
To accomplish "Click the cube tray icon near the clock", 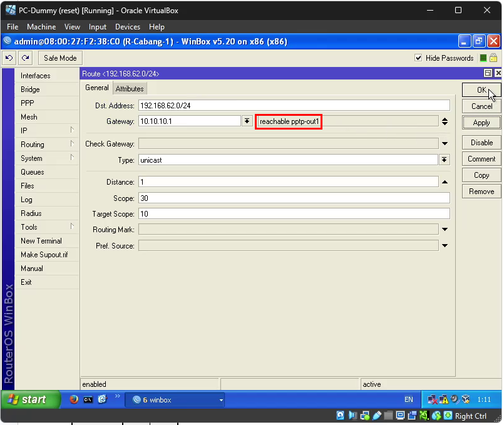I will pyautogui.click(x=466, y=399).
